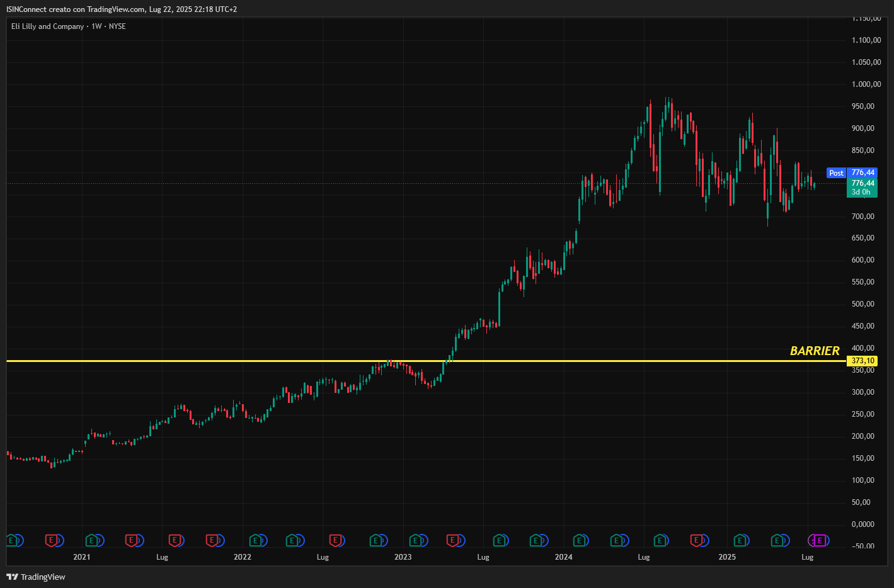Click the green earnings marker for late 2022

tap(375, 540)
